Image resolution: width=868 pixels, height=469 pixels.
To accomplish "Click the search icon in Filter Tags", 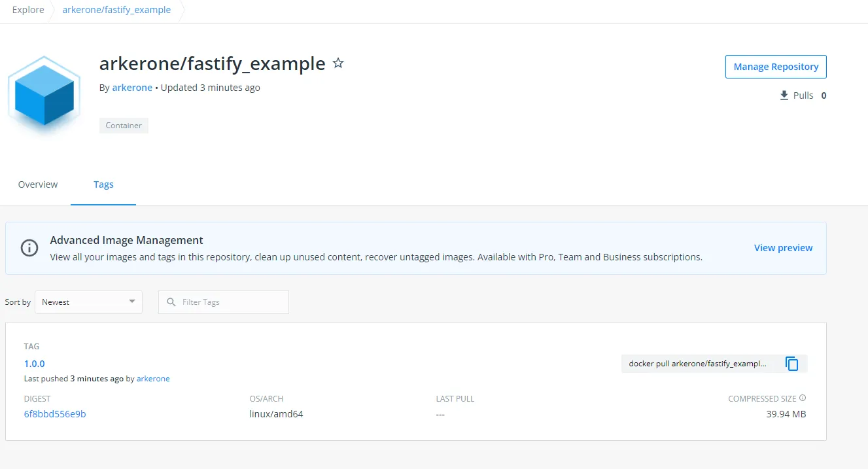I will coord(171,302).
